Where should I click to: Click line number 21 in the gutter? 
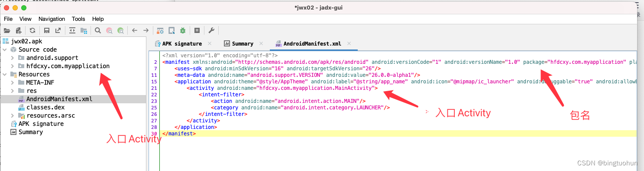[x=154, y=88]
